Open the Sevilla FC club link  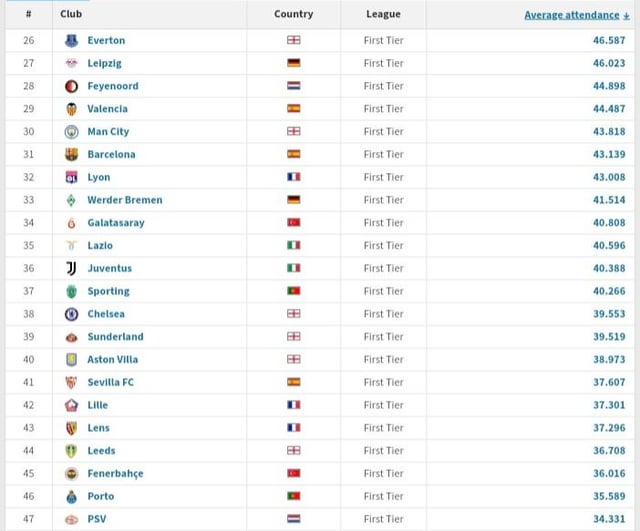coord(110,382)
